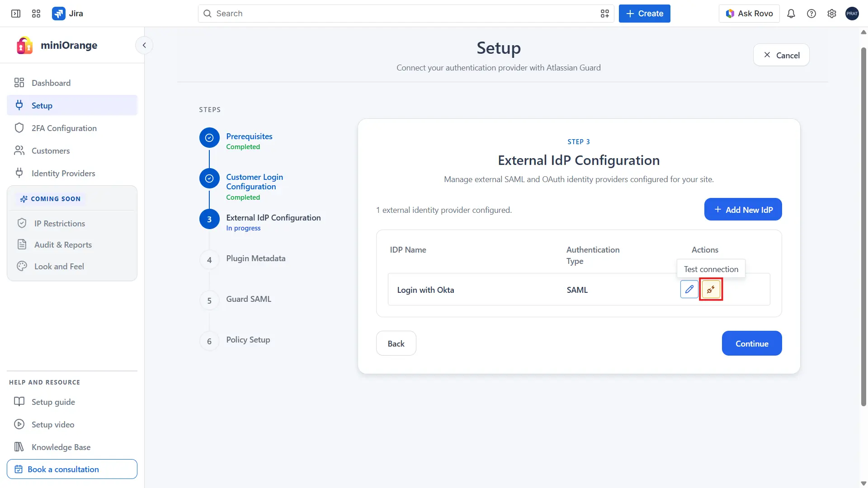Click the SAML authentication type cell
The height and width of the screenshot is (488, 868).
(x=577, y=290)
